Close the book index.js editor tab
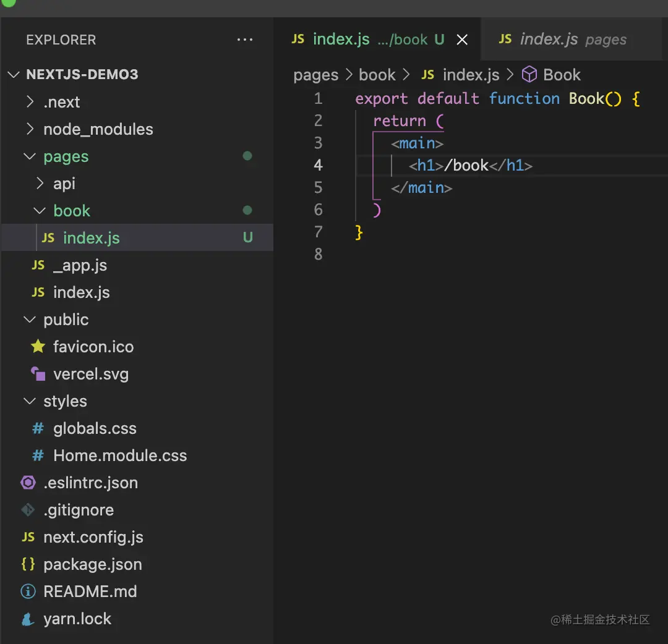Viewport: 668px width, 644px height. [462, 40]
